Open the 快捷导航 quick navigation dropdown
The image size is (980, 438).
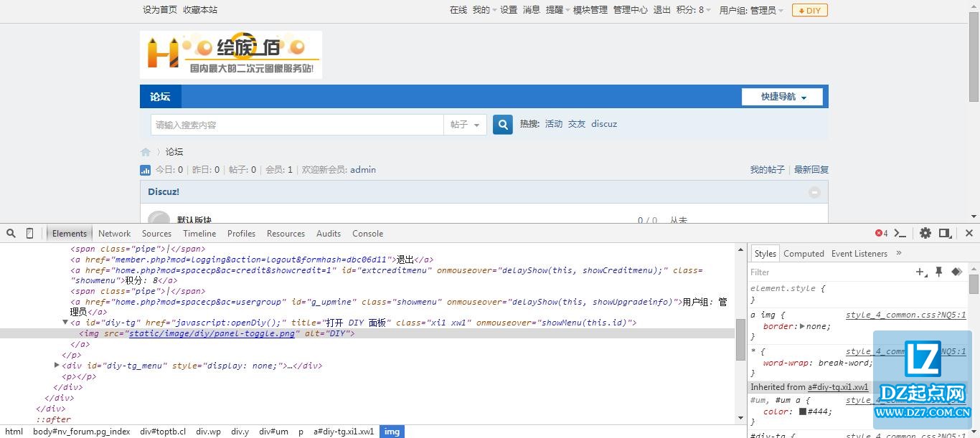point(783,97)
